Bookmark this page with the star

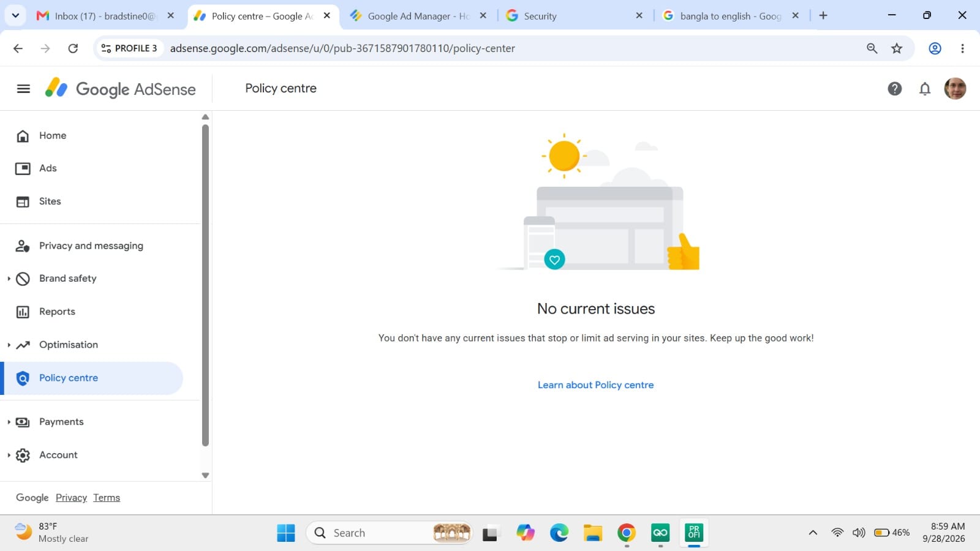(897, 48)
